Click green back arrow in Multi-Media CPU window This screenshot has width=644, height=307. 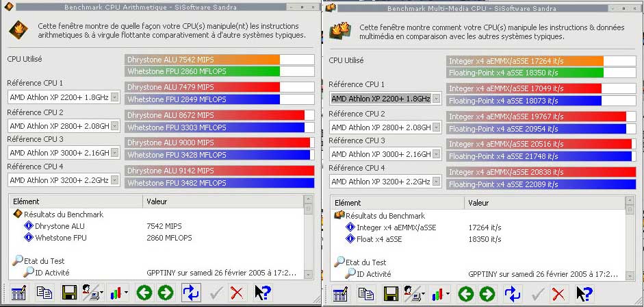pos(466,294)
